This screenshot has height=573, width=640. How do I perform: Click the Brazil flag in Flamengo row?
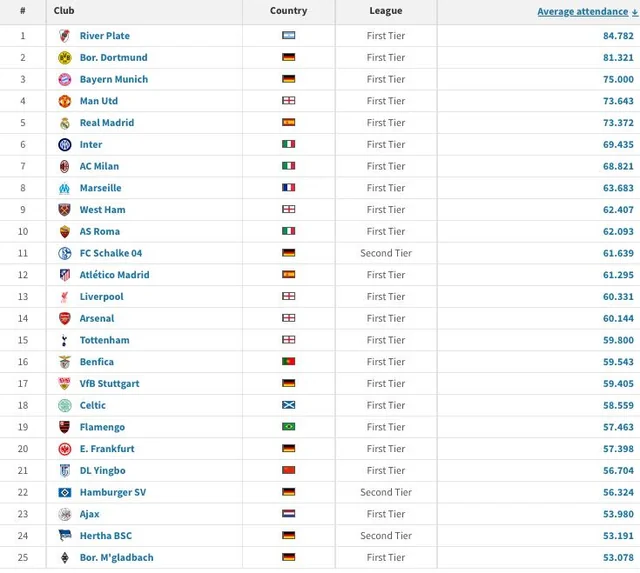288,427
